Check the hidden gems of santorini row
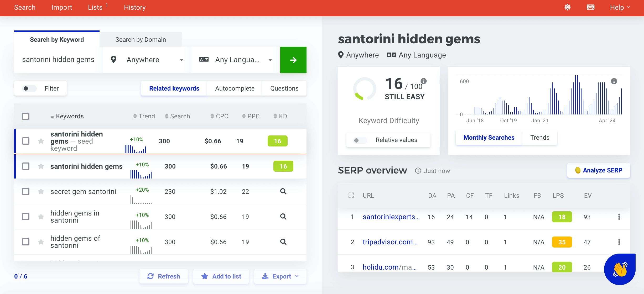 pos(26,242)
